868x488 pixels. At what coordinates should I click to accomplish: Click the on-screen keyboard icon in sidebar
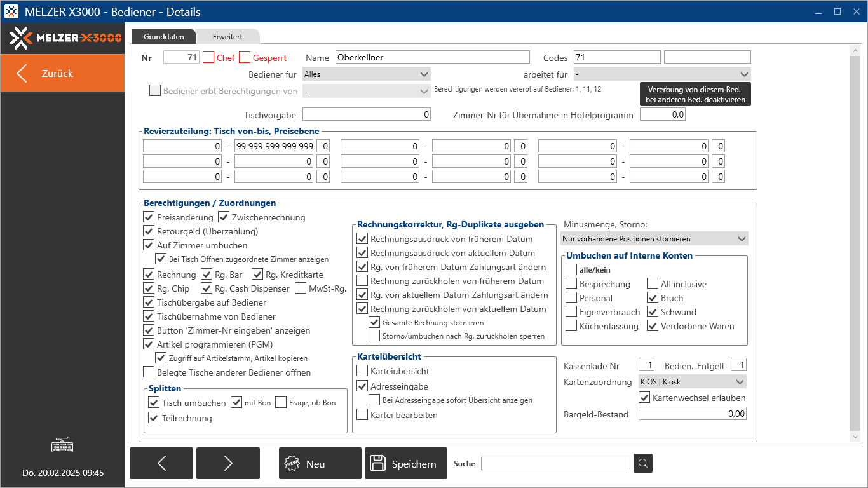click(x=62, y=446)
